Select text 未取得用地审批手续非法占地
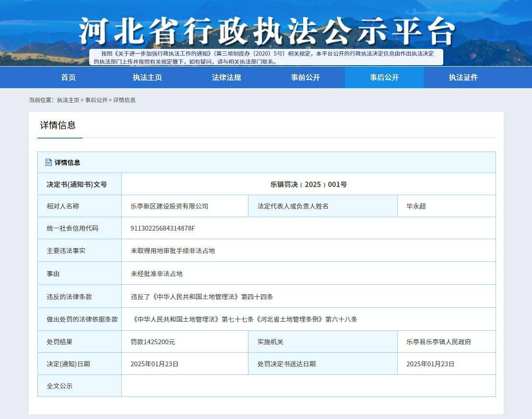The image size is (532, 419). (x=173, y=251)
